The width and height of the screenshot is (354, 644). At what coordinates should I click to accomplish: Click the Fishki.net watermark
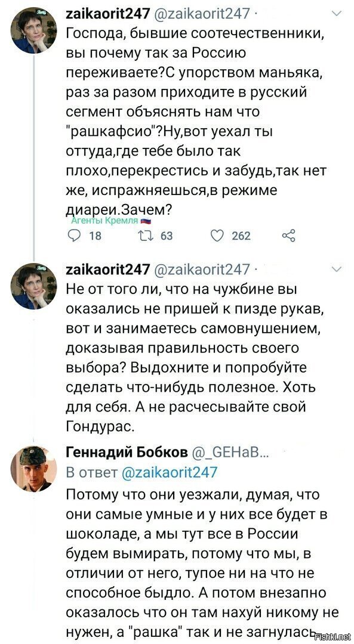(333, 637)
